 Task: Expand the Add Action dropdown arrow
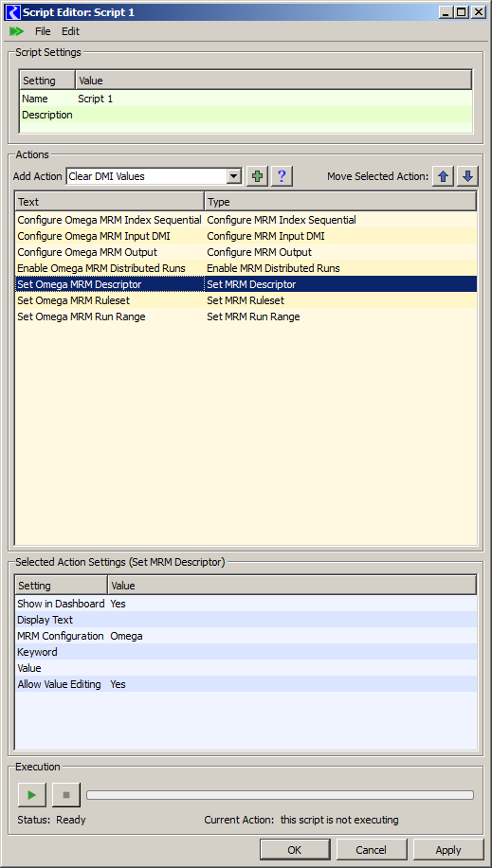(x=235, y=176)
